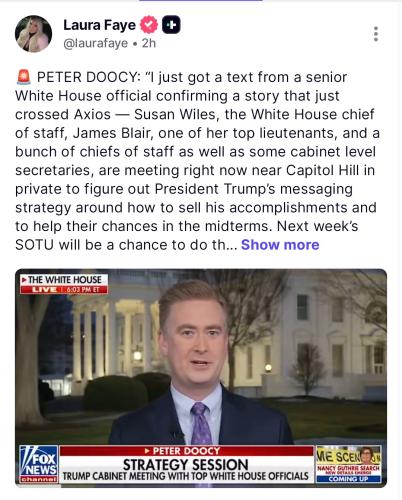
Task: Click the Fox News channel logo
Action: (x=39, y=464)
